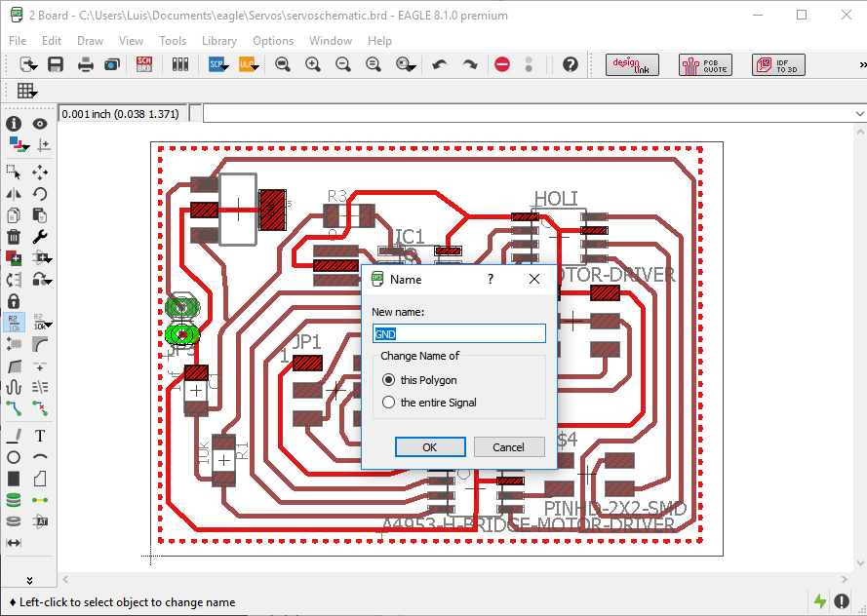
Task: Expand hidden left toolbar tools chevron
Action: [29, 580]
